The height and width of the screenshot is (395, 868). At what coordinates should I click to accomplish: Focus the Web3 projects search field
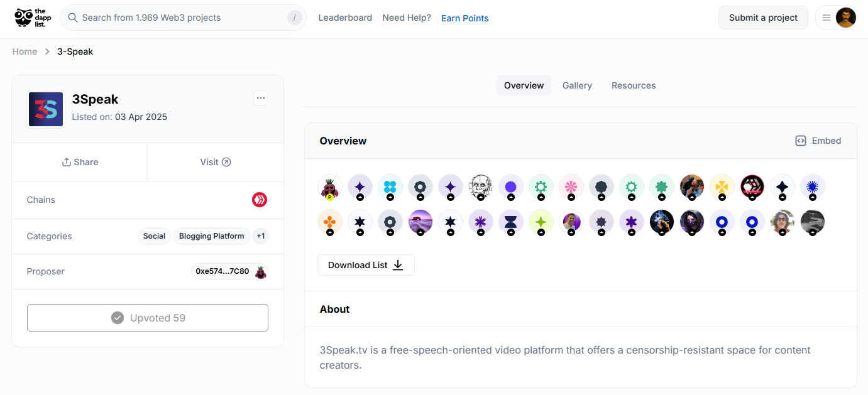(184, 18)
